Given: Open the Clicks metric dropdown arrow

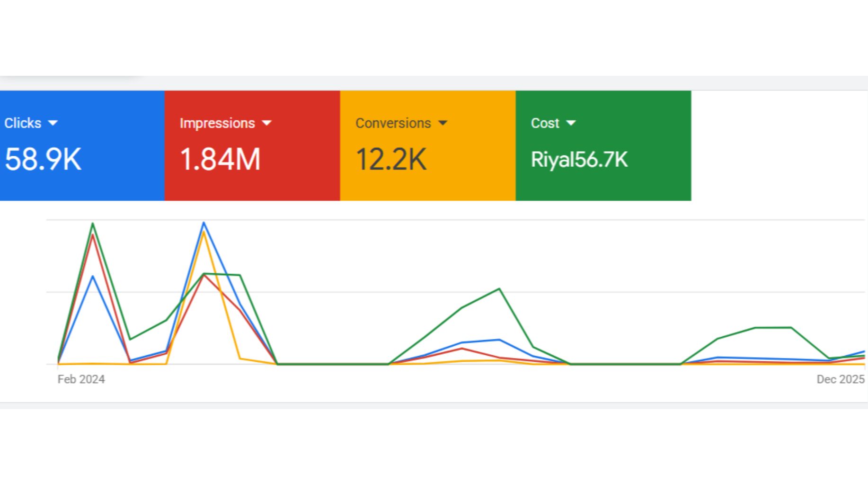Looking at the screenshot, I should [53, 123].
